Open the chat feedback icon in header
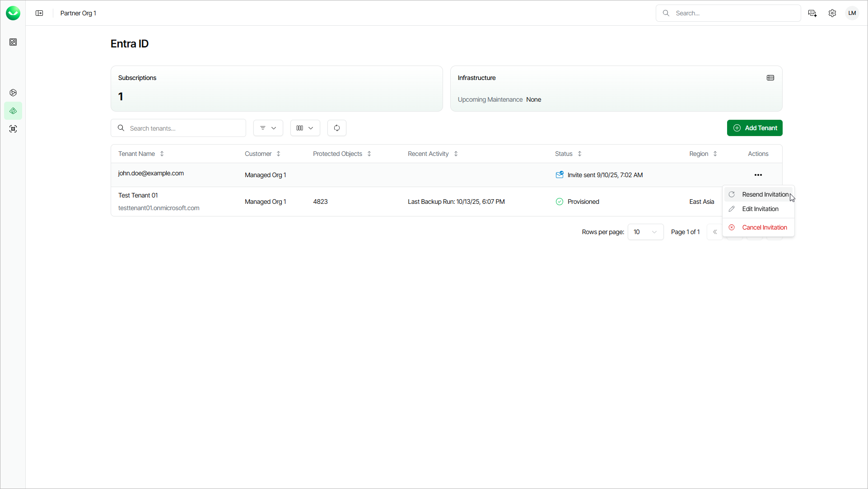This screenshot has height=489, width=868. pyautogui.click(x=812, y=13)
